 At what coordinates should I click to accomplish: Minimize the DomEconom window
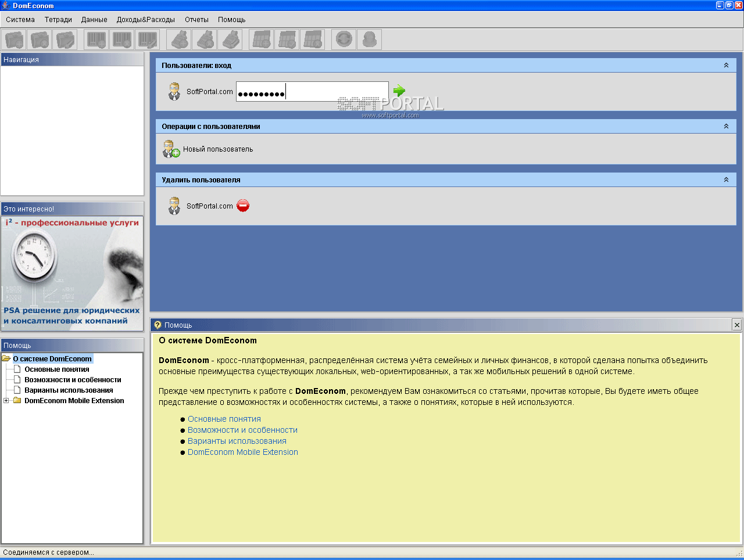pyautogui.click(x=720, y=5)
